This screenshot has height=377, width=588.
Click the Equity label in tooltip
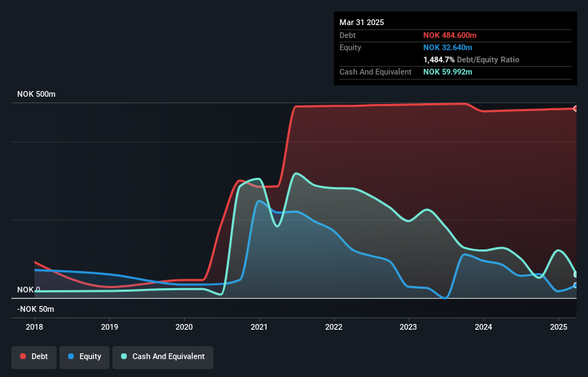point(350,47)
